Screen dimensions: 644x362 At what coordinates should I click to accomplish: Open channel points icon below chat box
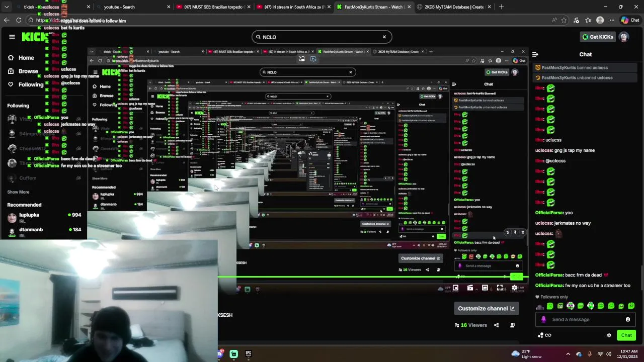pos(544,335)
